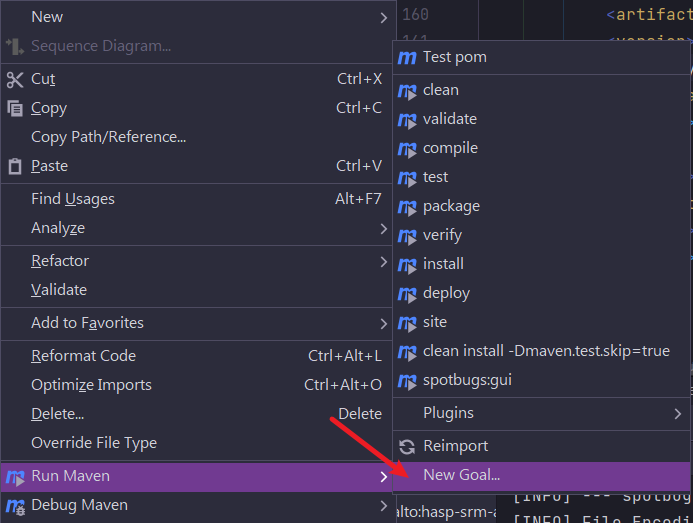Expand the Debug Maven submenu arrow
693x523 pixels.
tap(384, 505)
